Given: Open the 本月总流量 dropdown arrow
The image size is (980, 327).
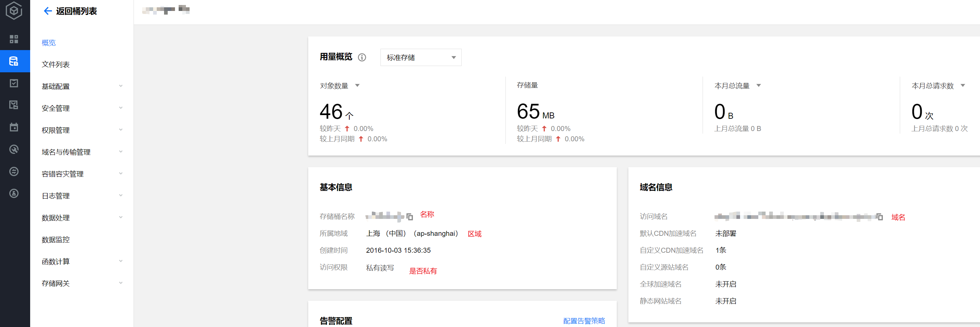Looking at the screenshot, I should point(759,86).
